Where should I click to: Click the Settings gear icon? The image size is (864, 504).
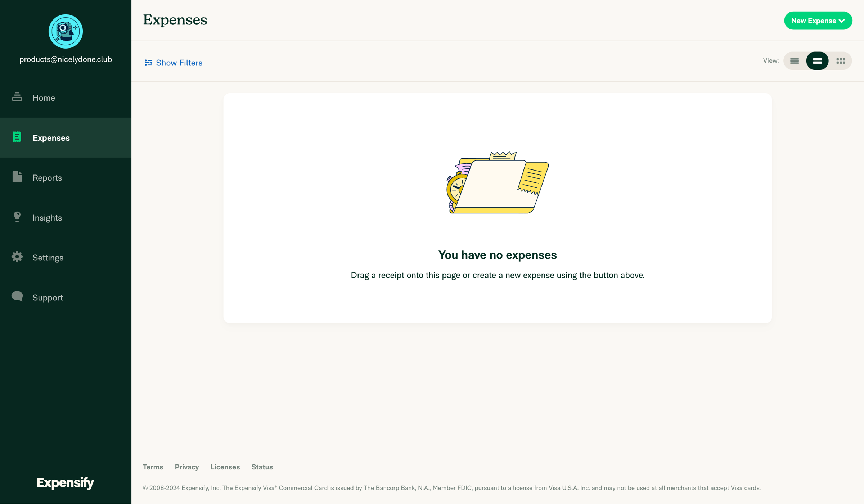point(17,256)
